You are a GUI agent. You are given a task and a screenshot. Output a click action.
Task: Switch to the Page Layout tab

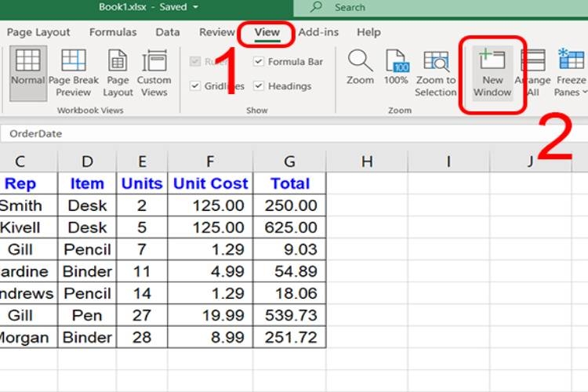pos(38,32)
